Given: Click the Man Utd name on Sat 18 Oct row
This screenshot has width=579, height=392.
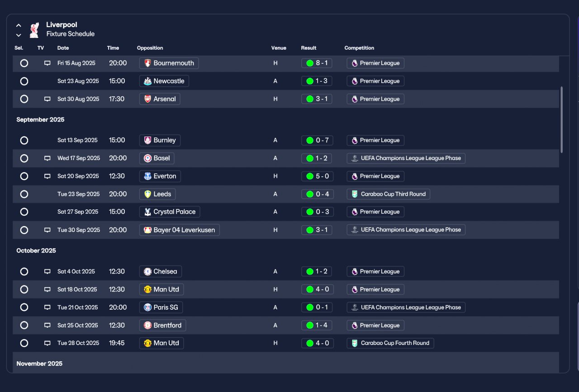Looking at the screenshot, I should click(x=166, y=289).
